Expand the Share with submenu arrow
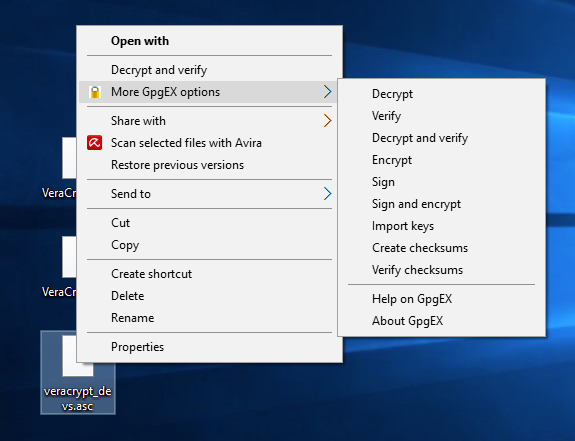 tap(327, 121)
